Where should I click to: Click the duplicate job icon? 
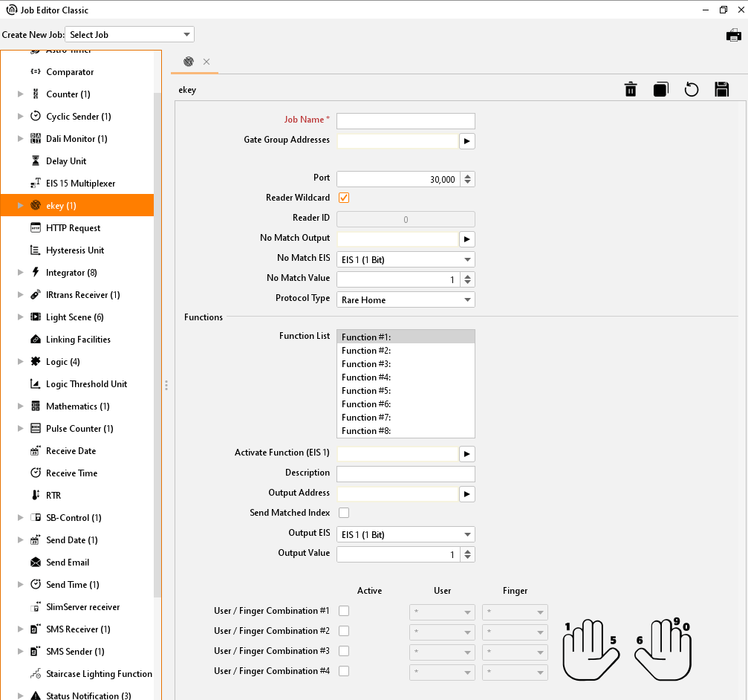tap(660, 90)
